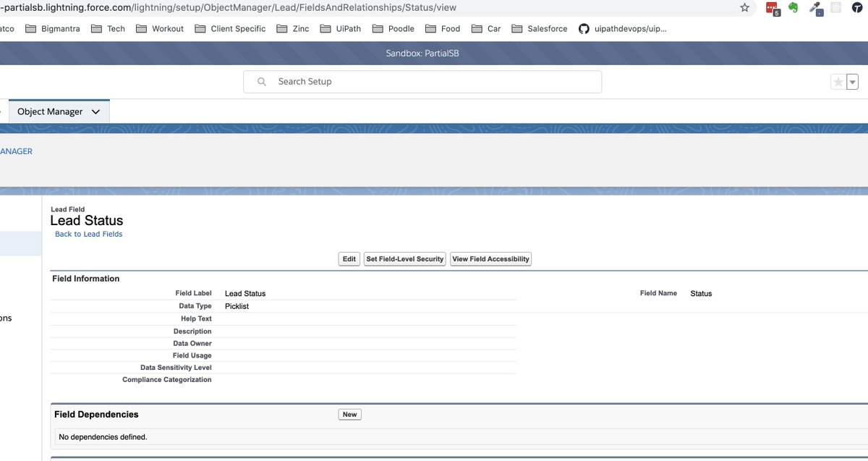This screenshot has width=868, height=461.
Task: Click the Data Owner label
Action: pyautogui.click(x=192, y=344)
